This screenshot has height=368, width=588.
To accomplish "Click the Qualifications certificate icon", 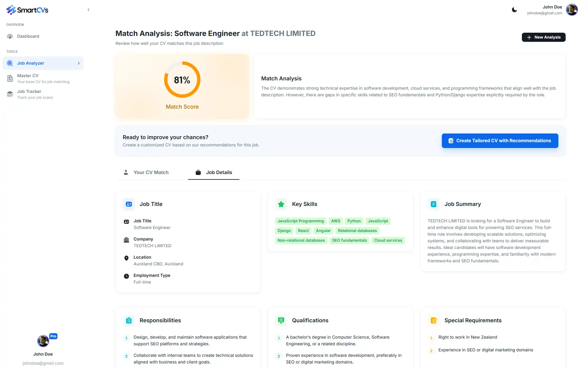I will tap(281, 320).
